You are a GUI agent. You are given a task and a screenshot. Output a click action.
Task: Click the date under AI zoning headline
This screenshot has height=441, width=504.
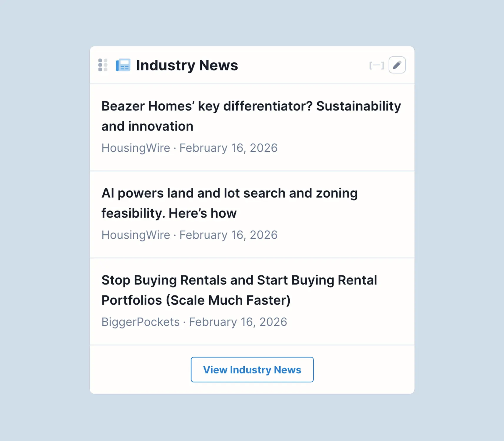[228, 235]
